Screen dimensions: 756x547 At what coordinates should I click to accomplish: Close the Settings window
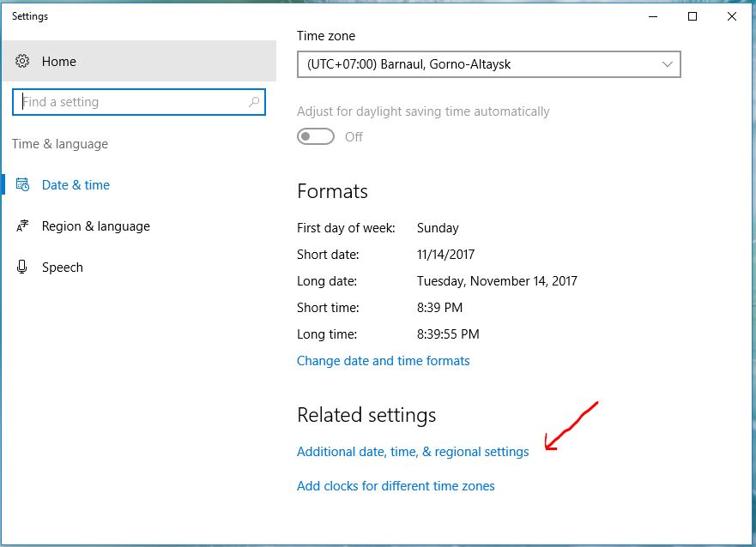tap(732, 16)
